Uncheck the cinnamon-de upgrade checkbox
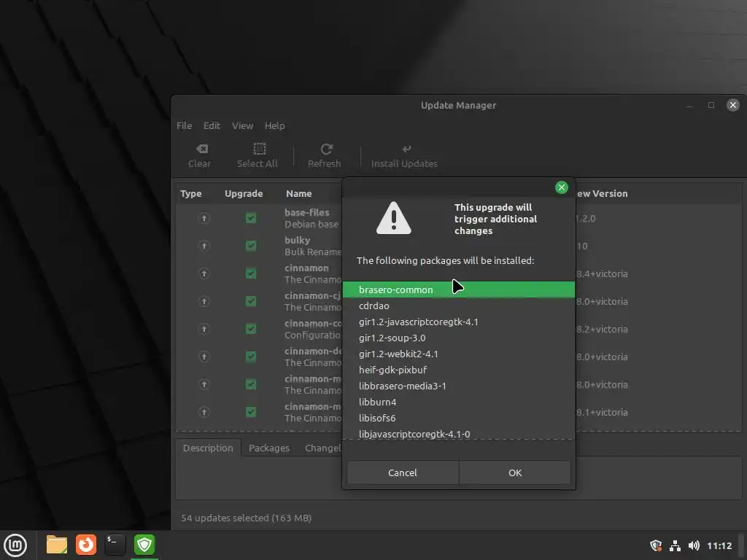This screenshot has width=747, height=560. click(251, 357)
